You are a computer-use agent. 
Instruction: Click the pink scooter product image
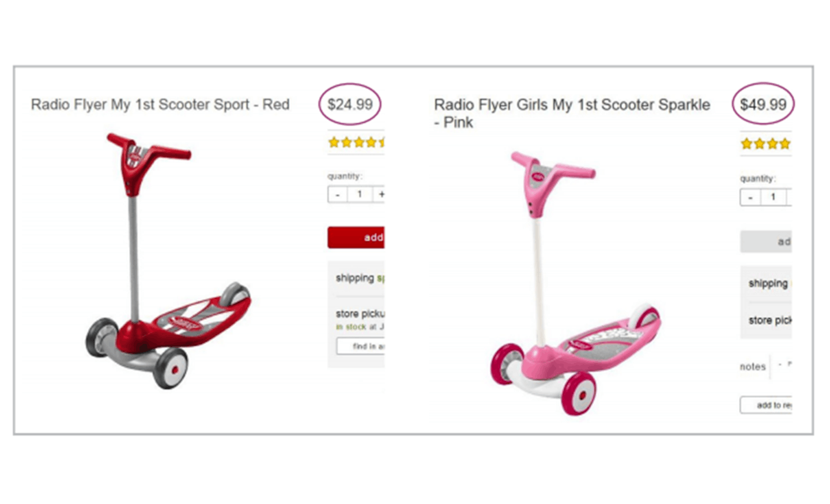576,283
